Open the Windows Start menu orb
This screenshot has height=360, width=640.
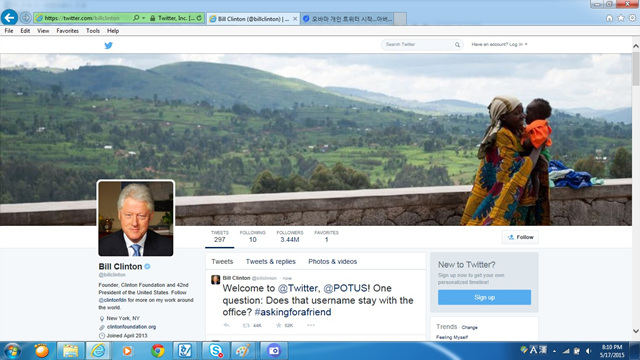12,351
